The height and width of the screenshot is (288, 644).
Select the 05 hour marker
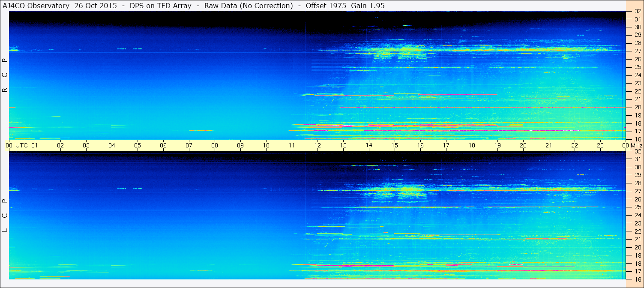click(x=138, y=145)
